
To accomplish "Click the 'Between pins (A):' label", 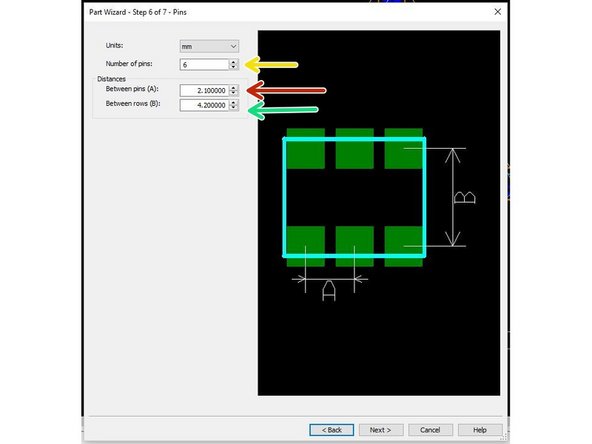I will (132, 89).
